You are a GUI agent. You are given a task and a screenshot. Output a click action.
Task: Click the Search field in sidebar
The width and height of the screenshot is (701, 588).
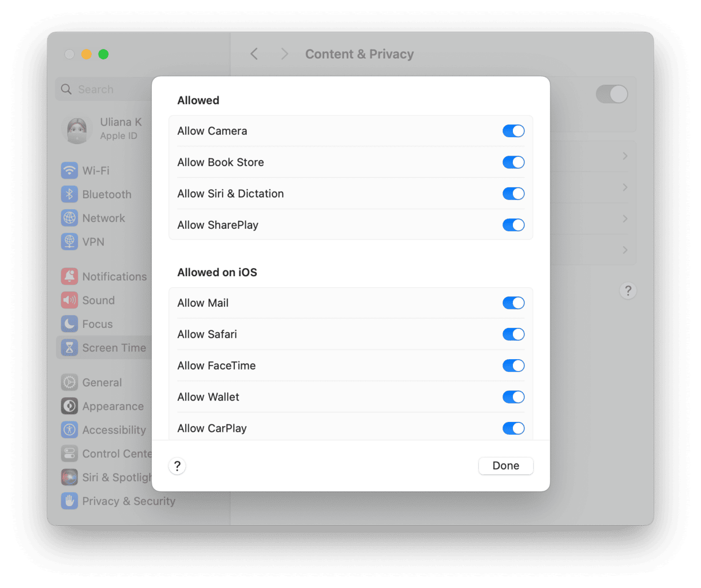pos(104,89)
